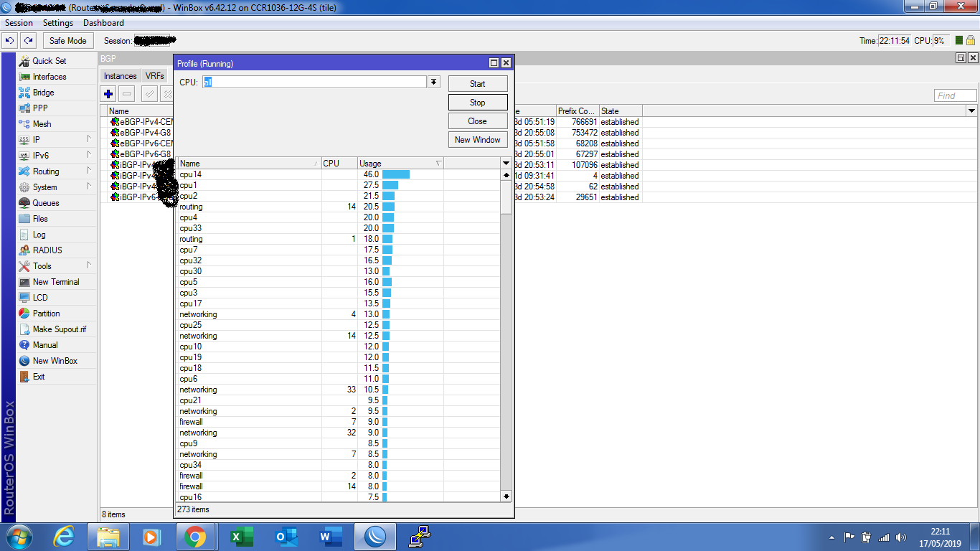Viewport: 980px width, 551px height.
Task: Click New Window in Profile
Action: click(478, 140)
